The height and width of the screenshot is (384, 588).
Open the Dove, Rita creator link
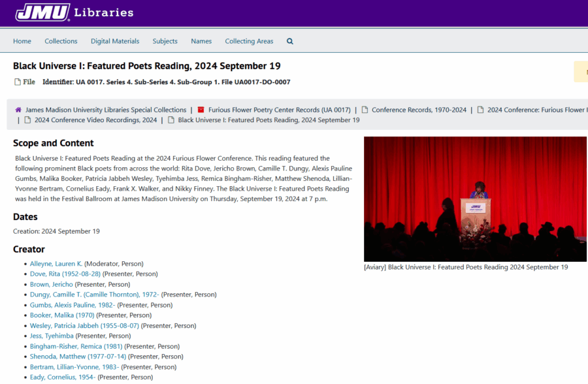[x=65, y=274]
